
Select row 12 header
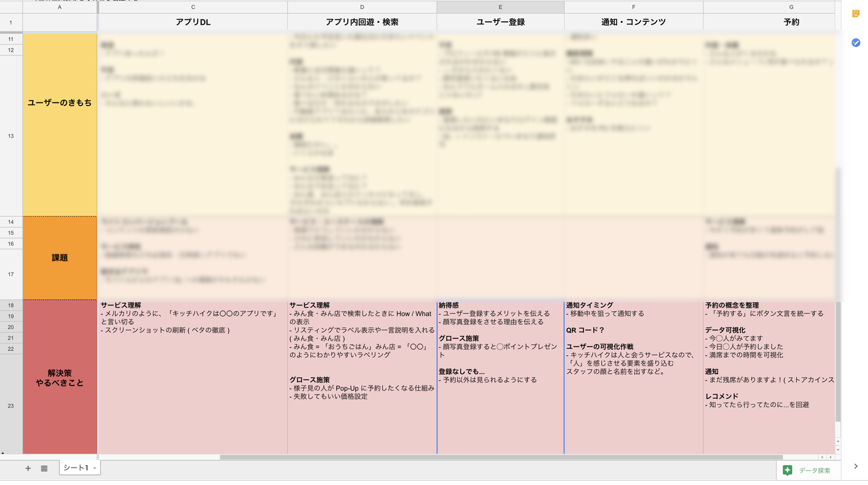pos(11,50)
